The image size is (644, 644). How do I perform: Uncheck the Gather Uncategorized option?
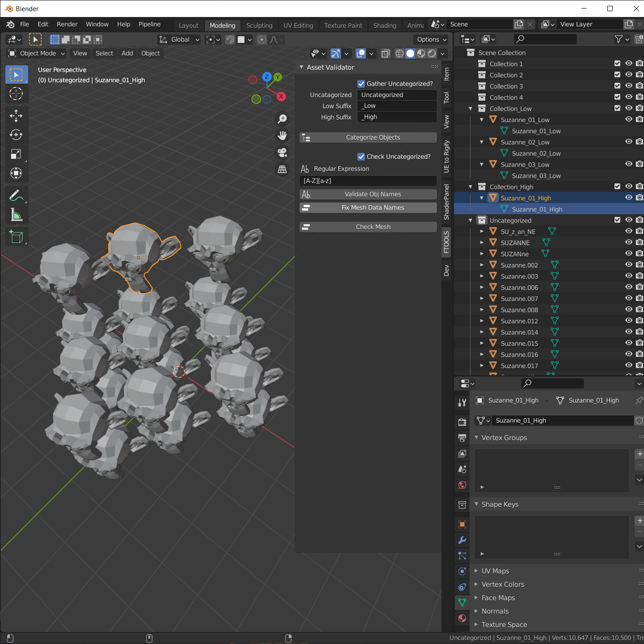[361, 84]
